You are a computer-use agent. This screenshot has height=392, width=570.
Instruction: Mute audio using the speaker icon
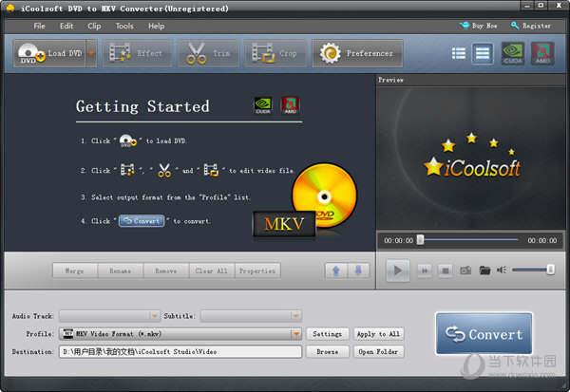point(502,271)
